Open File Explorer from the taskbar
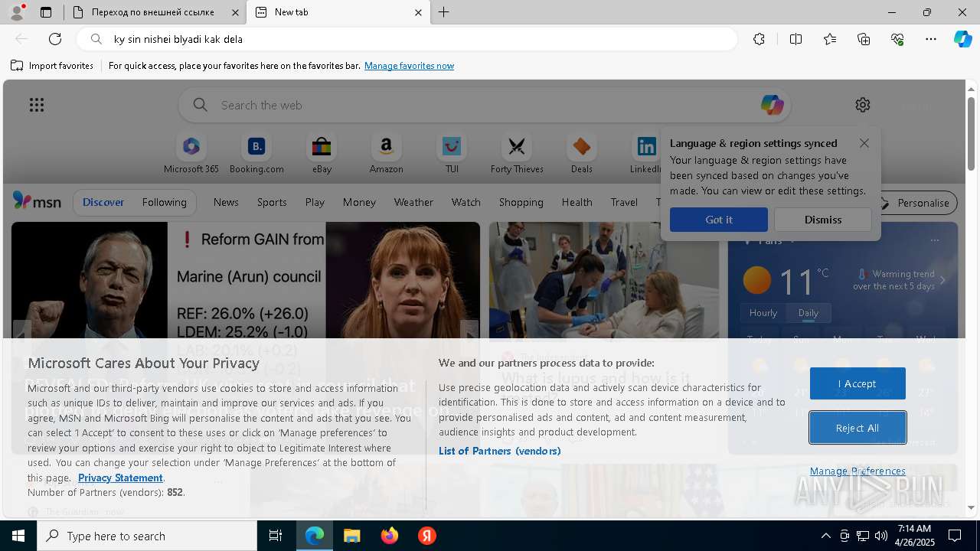980x551 pixels. [x=351, y=536]
